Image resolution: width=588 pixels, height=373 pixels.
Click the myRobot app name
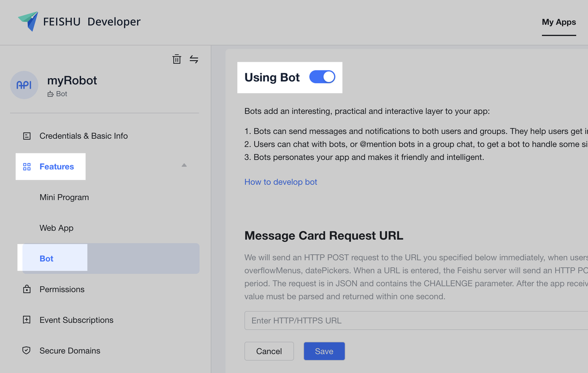point(72,80)
